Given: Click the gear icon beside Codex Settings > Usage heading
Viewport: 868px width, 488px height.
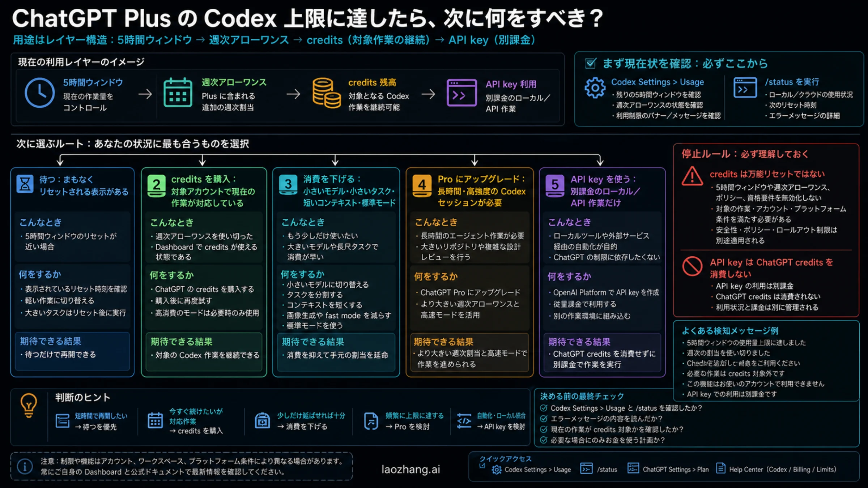Looking at the screenshot, I should (x=595, y=88).
